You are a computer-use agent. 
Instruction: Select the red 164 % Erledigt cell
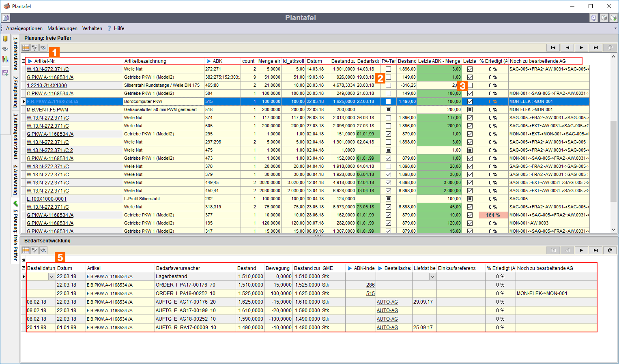[493, 215]
